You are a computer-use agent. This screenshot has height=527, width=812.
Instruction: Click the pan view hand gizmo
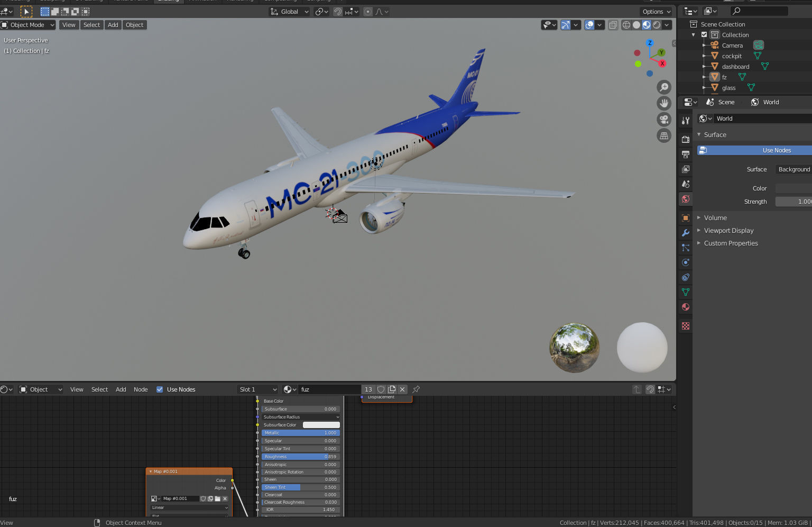(x=664, y=103)
